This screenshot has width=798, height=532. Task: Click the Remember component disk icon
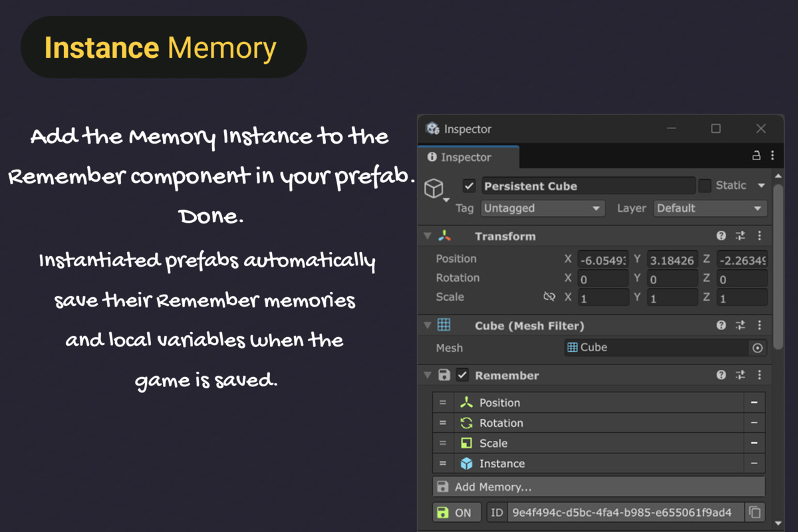pos(444,375)
